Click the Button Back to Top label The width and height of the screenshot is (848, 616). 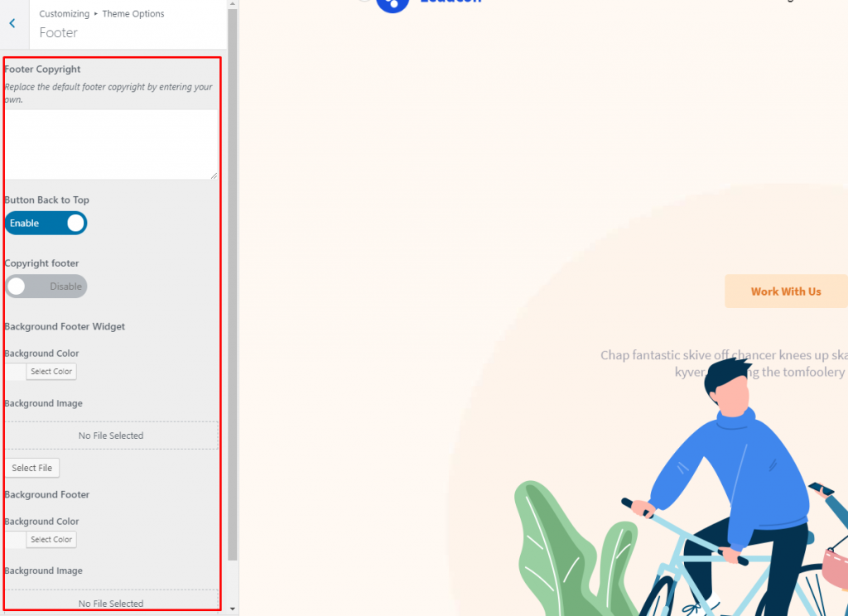click(46, 200)
